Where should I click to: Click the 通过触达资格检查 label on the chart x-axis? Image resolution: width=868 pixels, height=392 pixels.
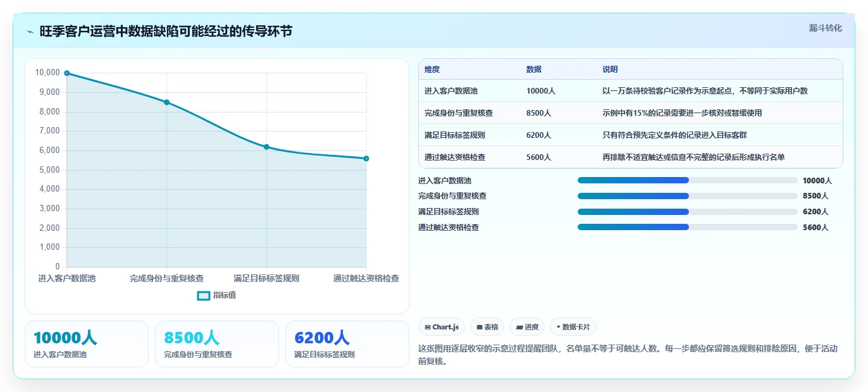coord(366,278)
